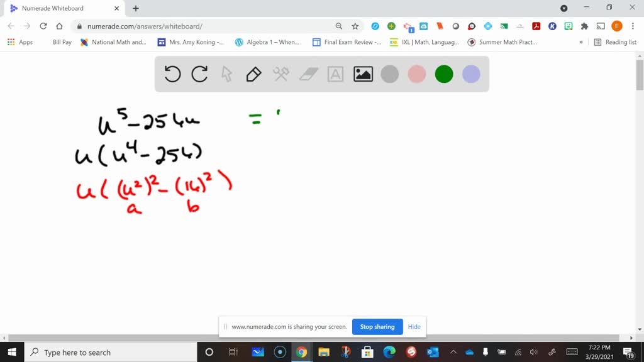The height and width of the screenshot is (362, 644).
Task: Select the Eraser tool
Action: pyautogui.click(x=308, y=74)
